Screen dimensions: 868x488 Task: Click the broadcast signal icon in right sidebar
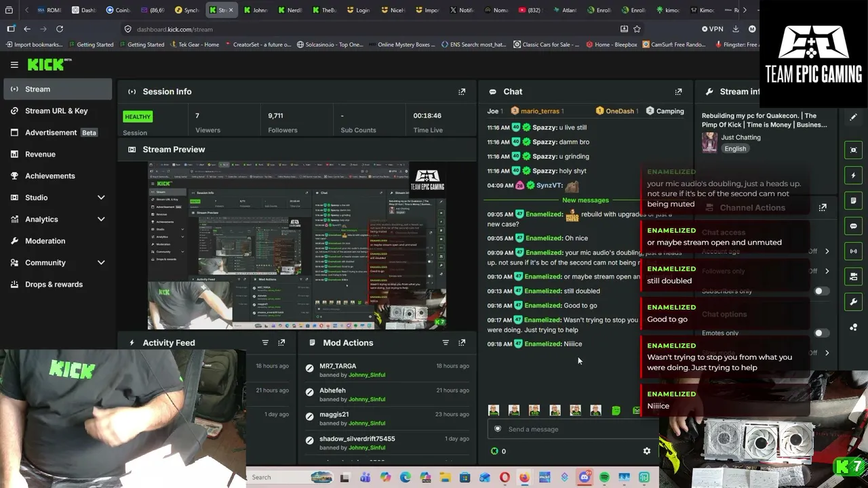853,251
